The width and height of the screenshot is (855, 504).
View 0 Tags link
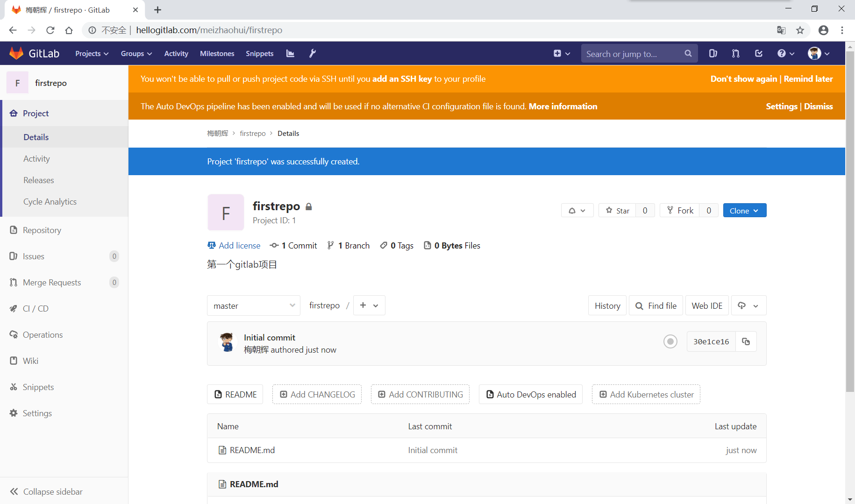(397, 245)
